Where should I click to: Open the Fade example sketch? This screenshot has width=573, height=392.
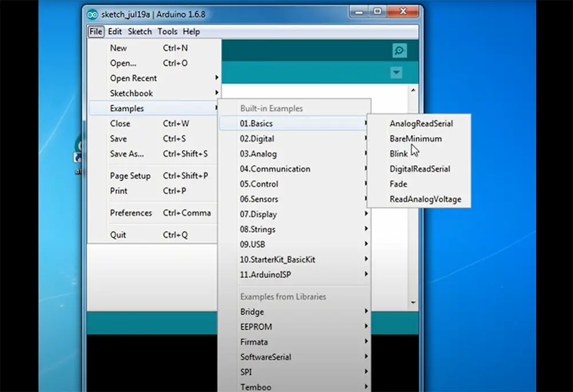[419, 184]
